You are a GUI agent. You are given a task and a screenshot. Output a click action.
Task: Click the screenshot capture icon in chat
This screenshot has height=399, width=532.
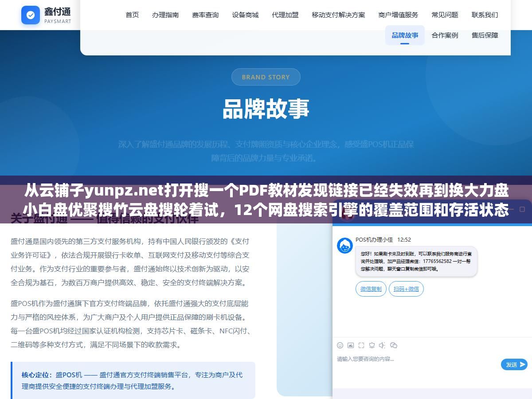tap(361, 345)
